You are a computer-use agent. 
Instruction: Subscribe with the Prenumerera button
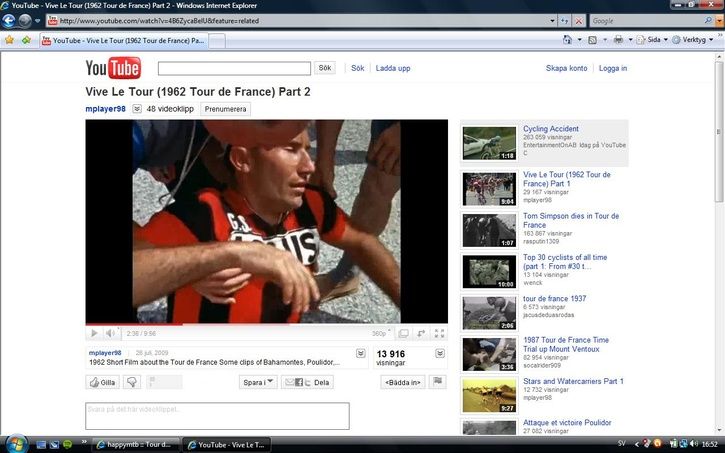(226, 110)
